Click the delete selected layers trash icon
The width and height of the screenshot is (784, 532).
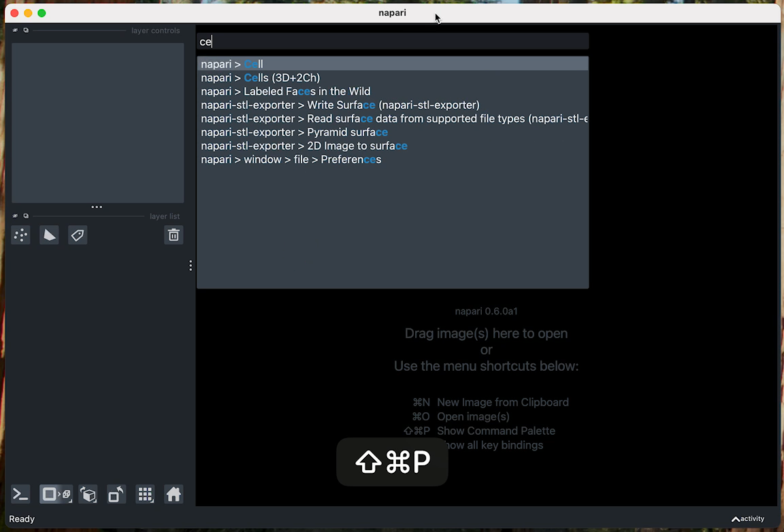click(174, 235)
